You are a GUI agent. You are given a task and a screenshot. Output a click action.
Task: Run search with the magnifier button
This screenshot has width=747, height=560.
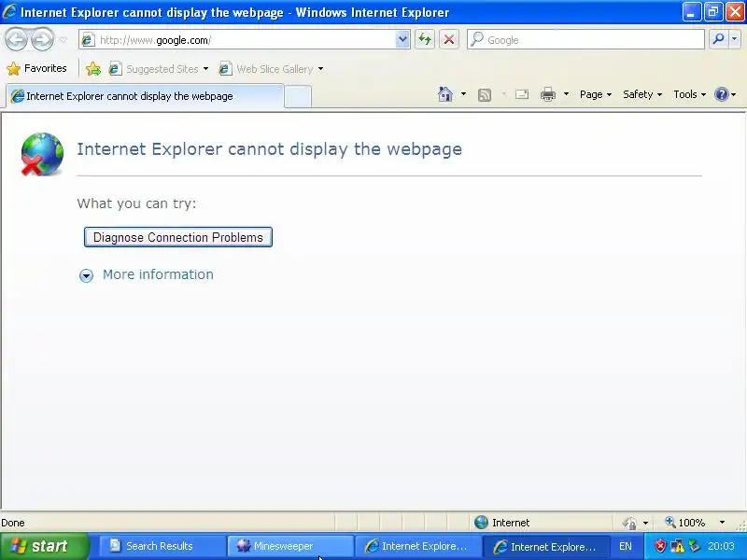point(718,40)
